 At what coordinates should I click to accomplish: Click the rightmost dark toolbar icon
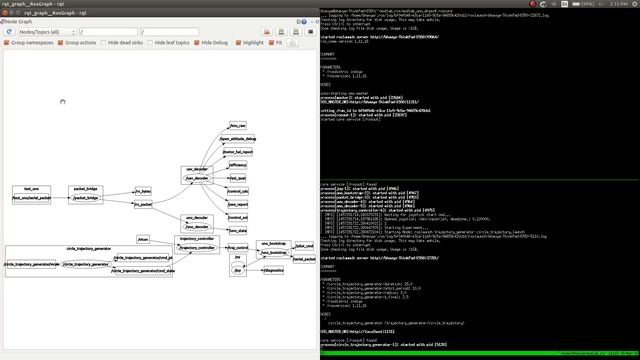[311, 32]
